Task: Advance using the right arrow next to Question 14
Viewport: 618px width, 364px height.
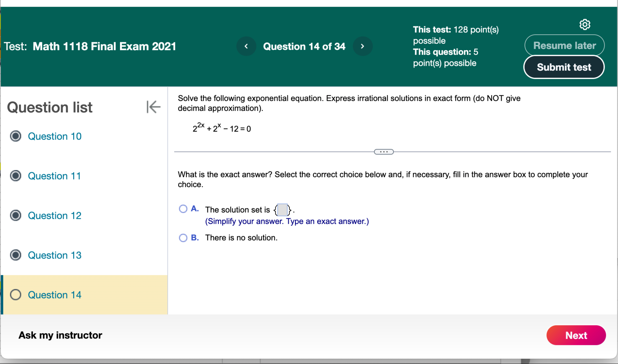Action: tap(362, 46)
